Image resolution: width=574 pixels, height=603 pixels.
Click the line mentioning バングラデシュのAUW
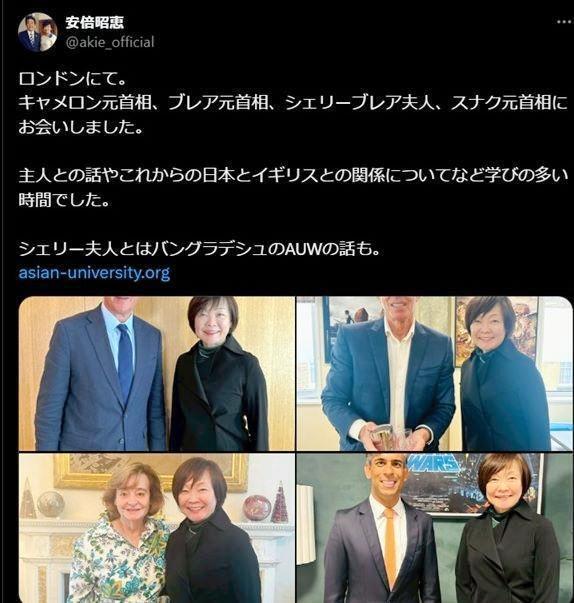200,249
